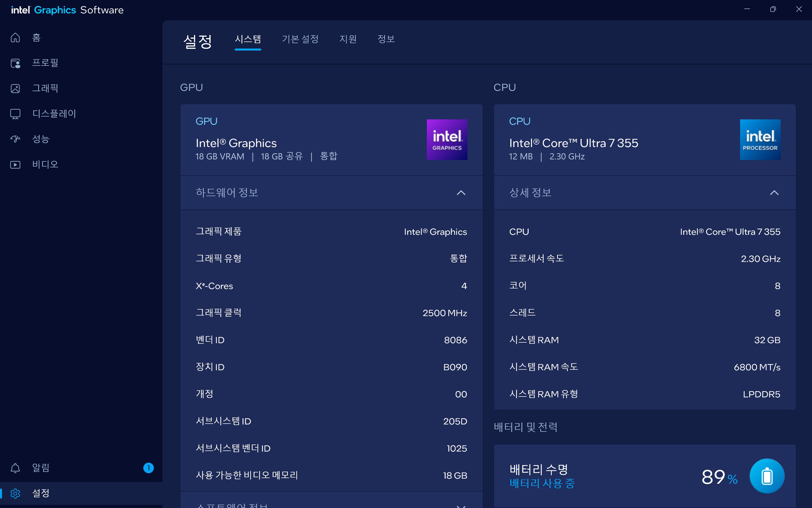The width and height of the screenshot is (812, 508).
Task: Click the 205D subsystem ID value
Action: point(455,421)
